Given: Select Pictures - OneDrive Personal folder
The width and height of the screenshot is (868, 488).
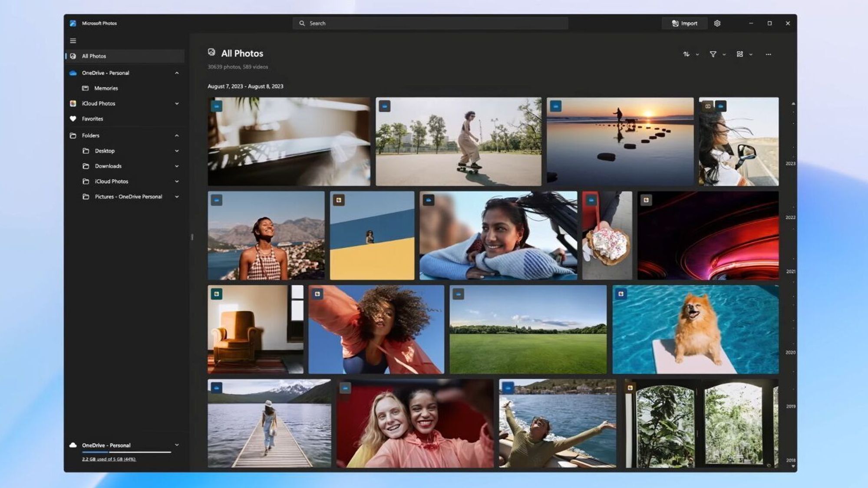Looking at the screenshot, I should pos(125,197).
